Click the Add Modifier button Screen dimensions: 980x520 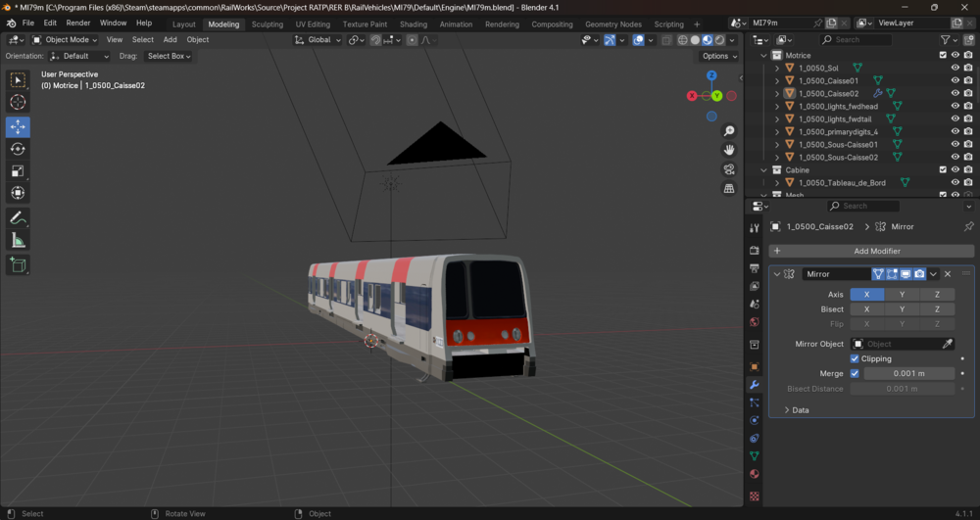click(x=871, y=251)
